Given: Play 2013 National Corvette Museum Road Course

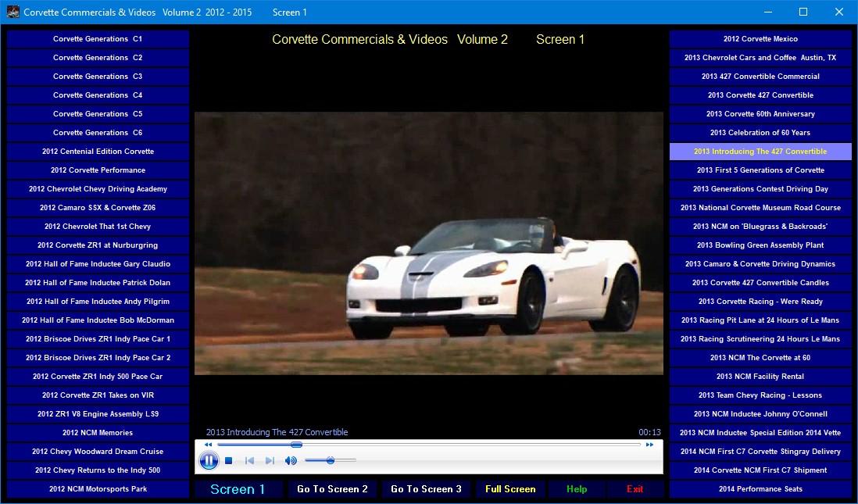Looking at the screenshot, I should (x=760, y=207).
